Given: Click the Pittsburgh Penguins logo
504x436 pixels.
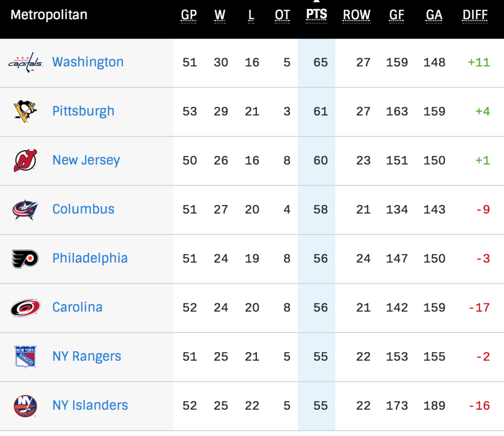Looking at the screenshot, I should (25, 111).
